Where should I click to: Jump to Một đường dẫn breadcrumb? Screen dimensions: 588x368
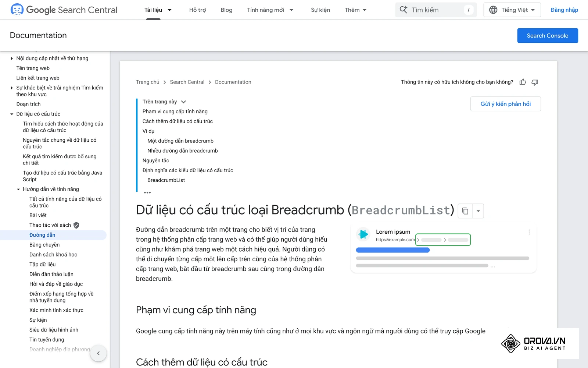coord(180,141)
